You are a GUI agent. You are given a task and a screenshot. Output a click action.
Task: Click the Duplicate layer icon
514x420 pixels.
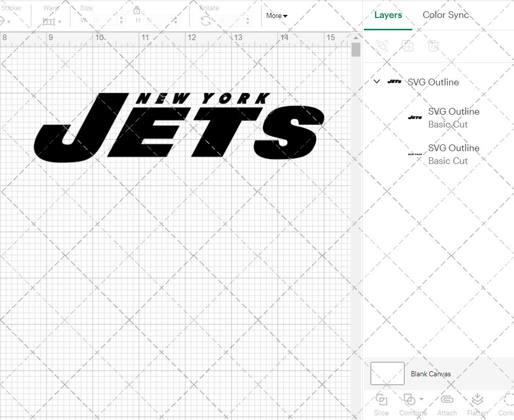coord(408,46)
